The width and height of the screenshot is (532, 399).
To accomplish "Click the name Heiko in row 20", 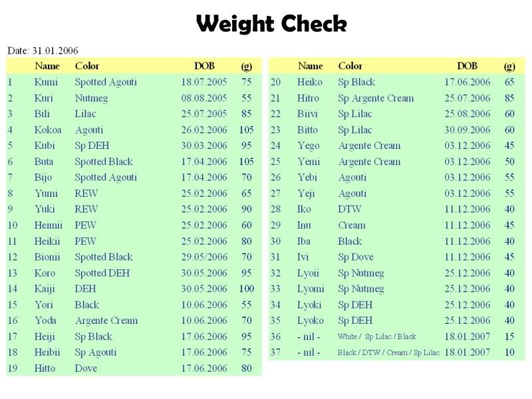I will (x=309, y=82).
